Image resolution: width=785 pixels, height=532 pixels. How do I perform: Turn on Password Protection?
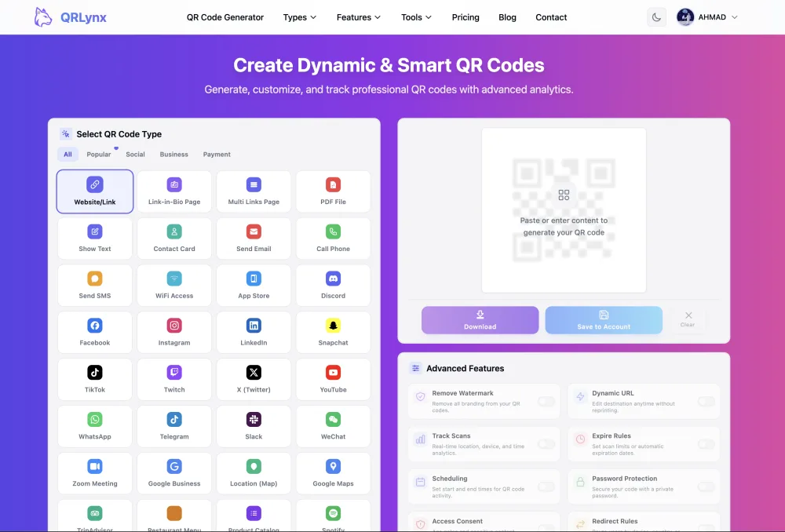706,486
